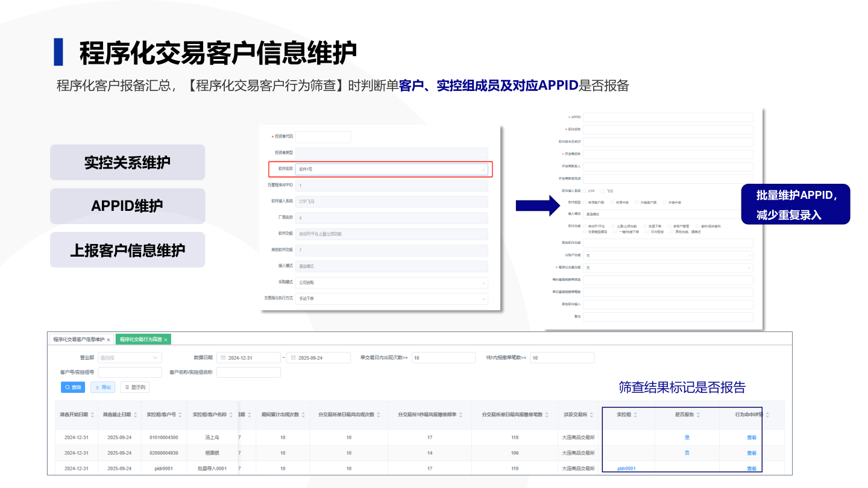Click the 批量导入0001 table cell
Viewport: 868px width, 488px height.
[x=212, y=469]
